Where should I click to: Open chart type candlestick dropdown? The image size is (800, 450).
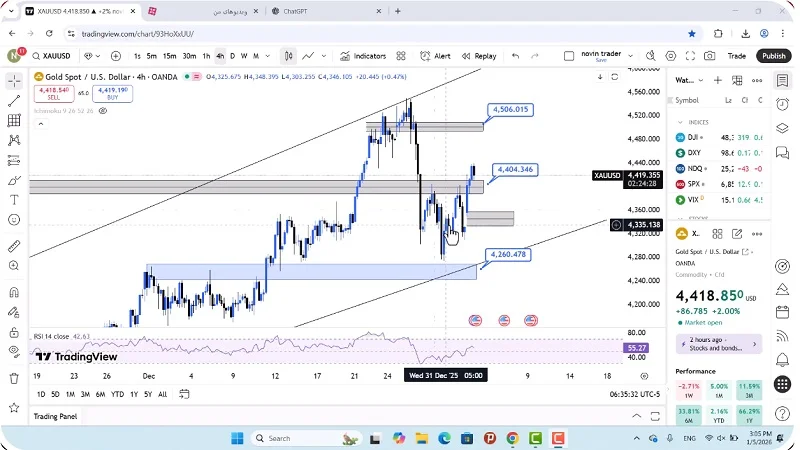(288, 56)
